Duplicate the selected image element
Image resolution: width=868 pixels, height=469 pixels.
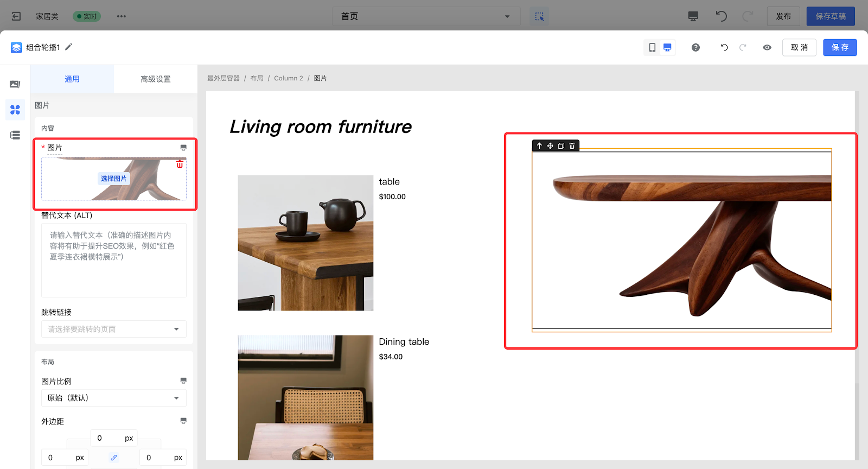click(x=561, y=146)
